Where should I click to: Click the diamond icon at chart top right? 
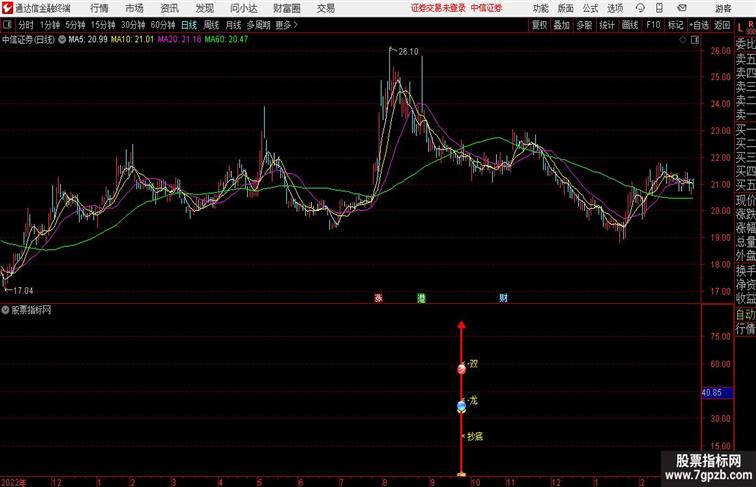click(683, 40)
